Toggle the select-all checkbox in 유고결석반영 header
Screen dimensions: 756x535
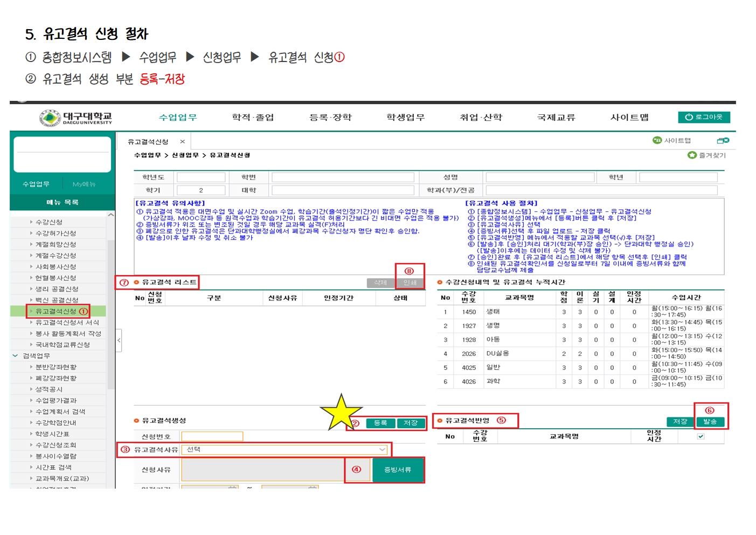click(700, 436)
